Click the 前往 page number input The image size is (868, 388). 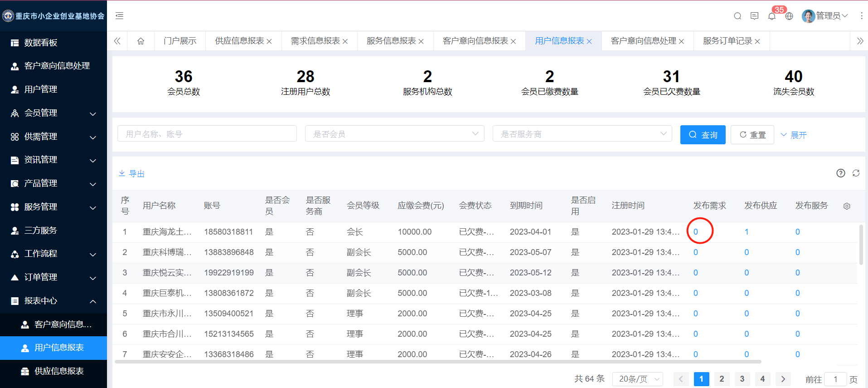[835, 379]
